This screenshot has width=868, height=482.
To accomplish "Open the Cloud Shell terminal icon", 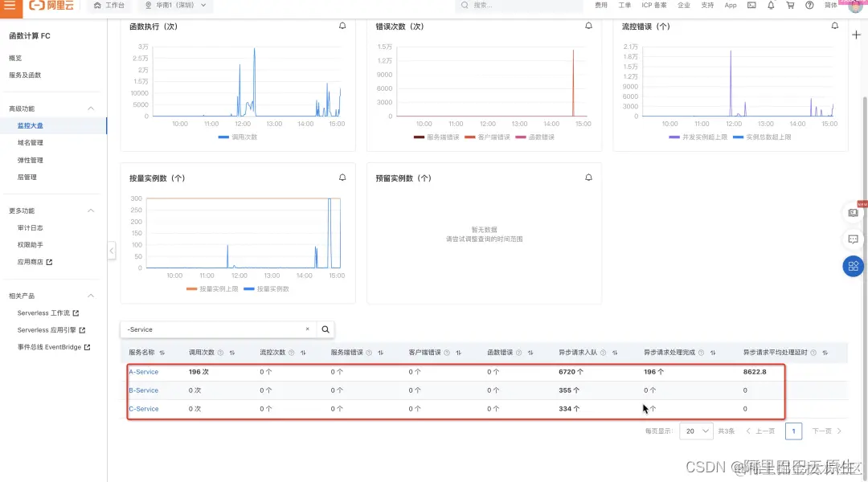I will coord(751,5).
